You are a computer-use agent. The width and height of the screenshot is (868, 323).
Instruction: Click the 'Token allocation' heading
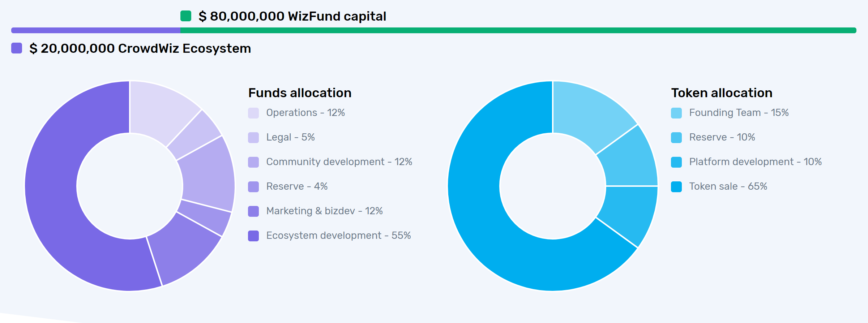point(722,93)
